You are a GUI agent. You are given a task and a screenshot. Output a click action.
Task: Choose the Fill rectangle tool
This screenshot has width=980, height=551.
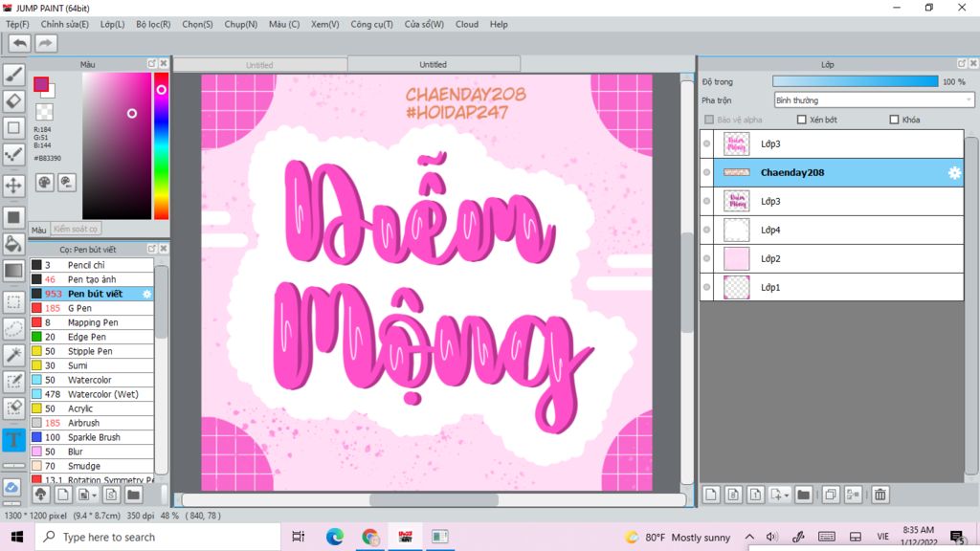(x=13, y=217)
